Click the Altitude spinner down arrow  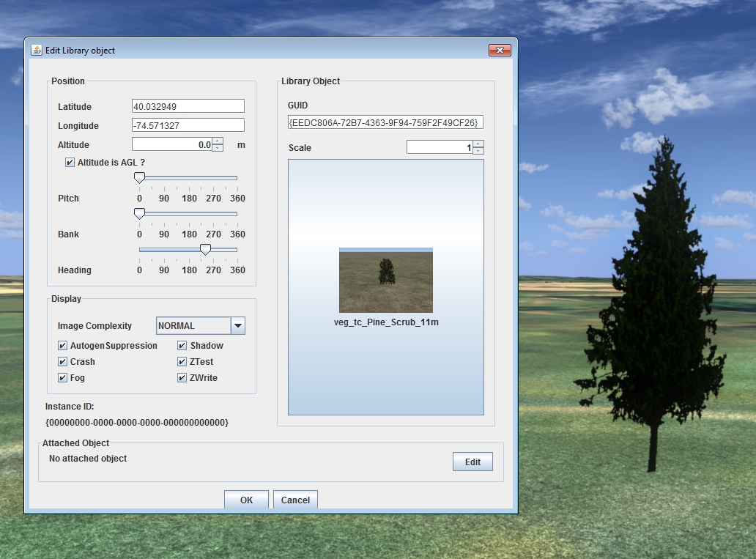pos(217,147)
